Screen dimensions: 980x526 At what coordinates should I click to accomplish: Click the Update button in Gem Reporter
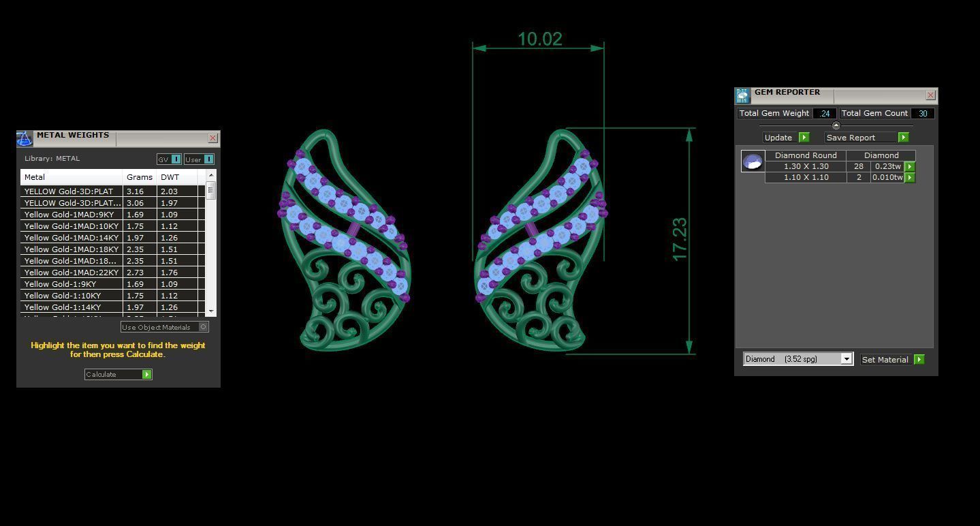click(x=786, y=137)
